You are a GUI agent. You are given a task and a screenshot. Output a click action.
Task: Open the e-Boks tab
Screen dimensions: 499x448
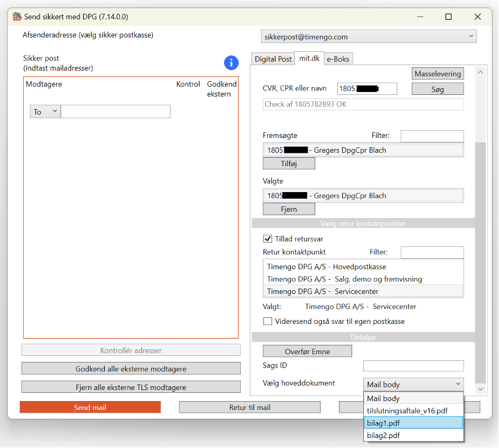(x=338, y=59)
